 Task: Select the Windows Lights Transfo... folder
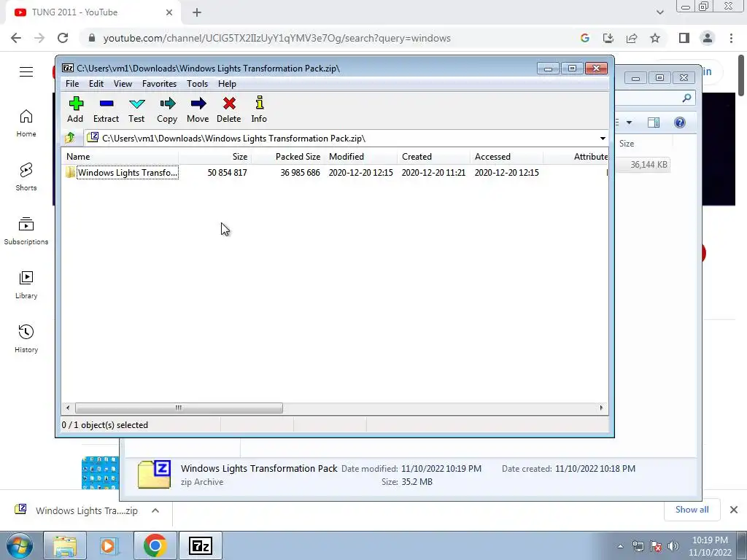(122, 172)
